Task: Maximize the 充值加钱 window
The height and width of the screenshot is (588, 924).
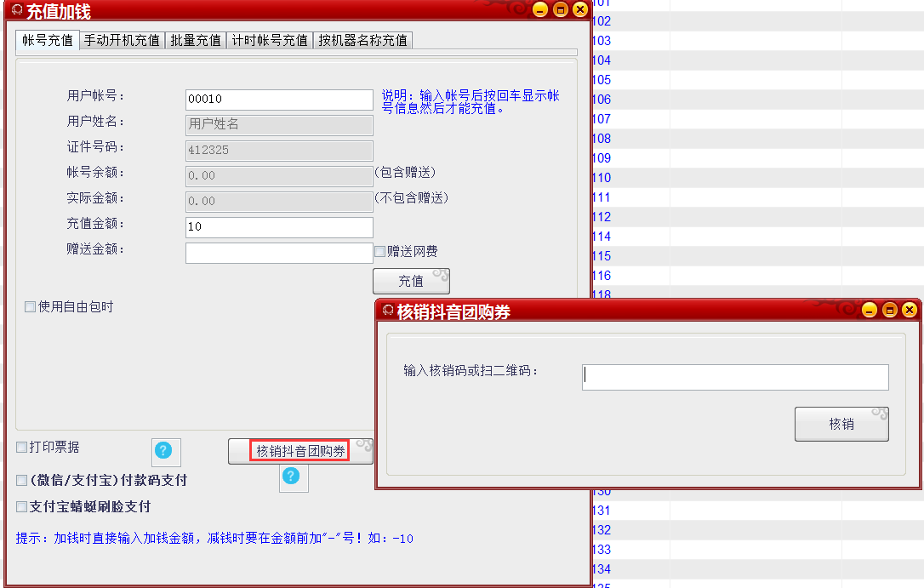Action: coord(560,10)
